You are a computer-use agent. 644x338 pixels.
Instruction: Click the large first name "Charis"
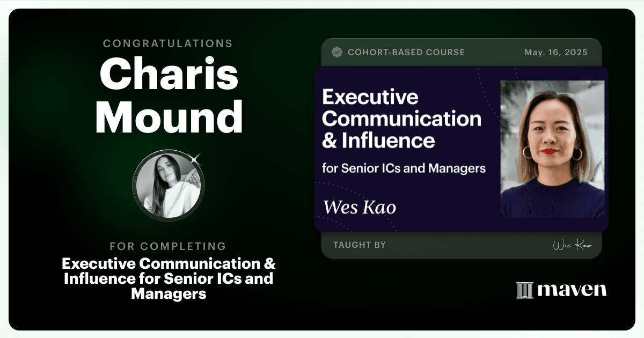pos(169,75)
